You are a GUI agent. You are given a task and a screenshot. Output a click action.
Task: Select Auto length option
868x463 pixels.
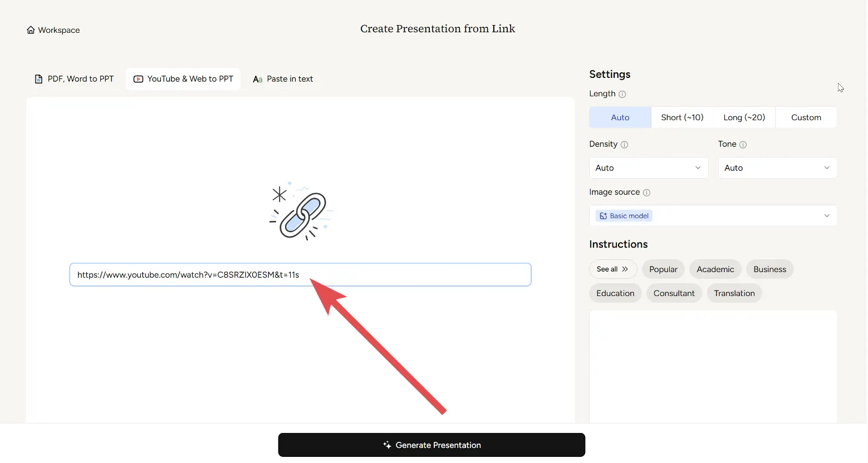coord(620,117)
